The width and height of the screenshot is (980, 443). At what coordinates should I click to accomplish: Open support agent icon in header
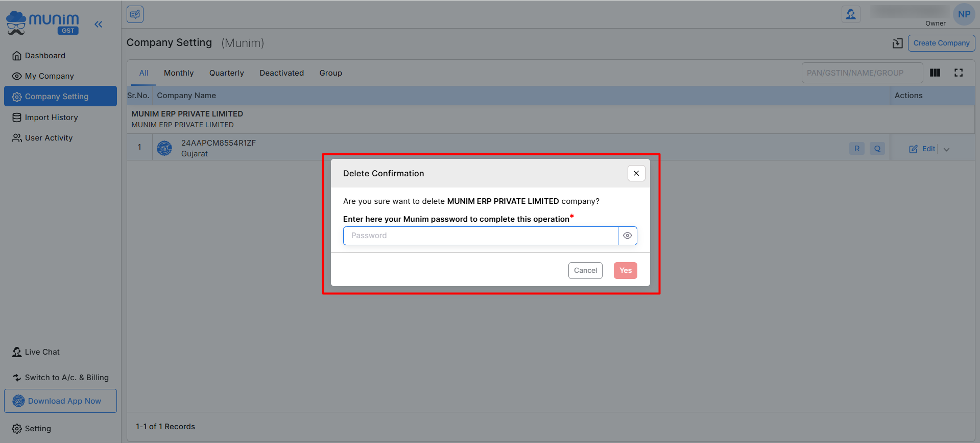[851, 14]
